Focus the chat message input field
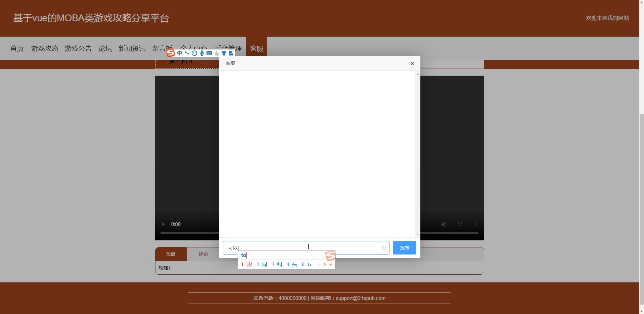Screen dimensions: 644x314 306,248
